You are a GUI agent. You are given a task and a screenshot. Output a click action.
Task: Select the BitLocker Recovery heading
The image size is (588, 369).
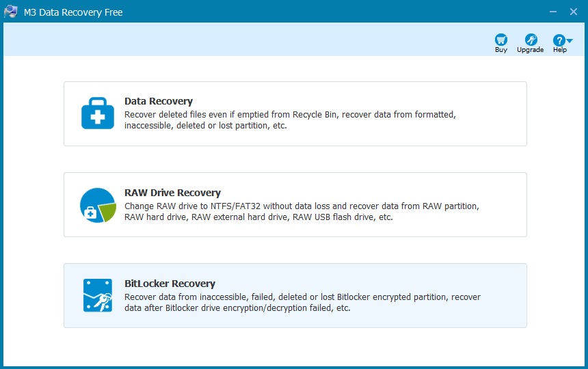[170, 284]
